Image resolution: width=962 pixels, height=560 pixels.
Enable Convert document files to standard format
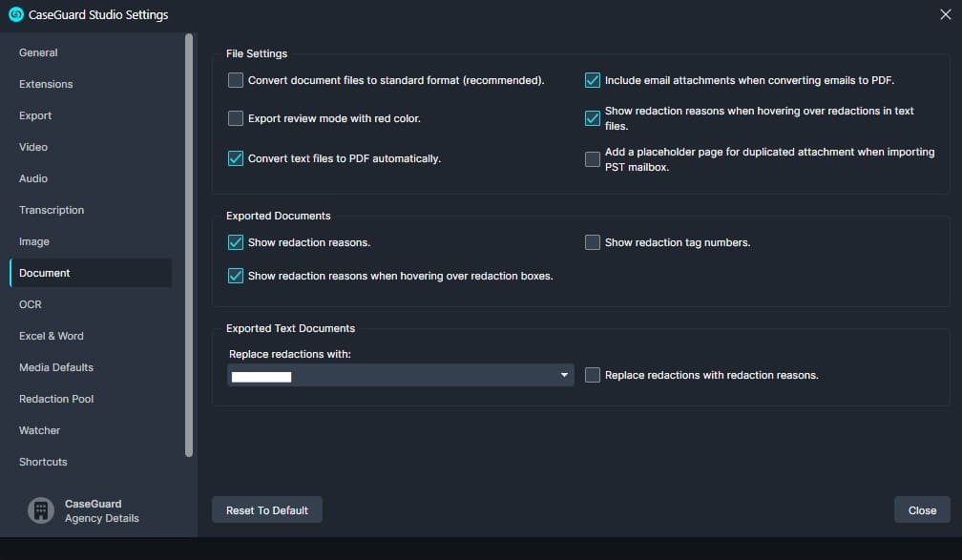[236, 80]
